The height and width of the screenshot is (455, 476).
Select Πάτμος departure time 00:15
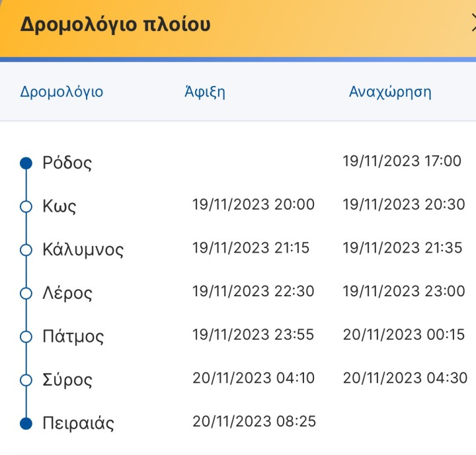(404, 335)
